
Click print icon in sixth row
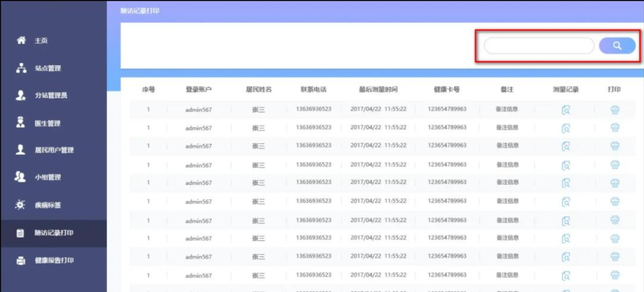coord(615,202)
